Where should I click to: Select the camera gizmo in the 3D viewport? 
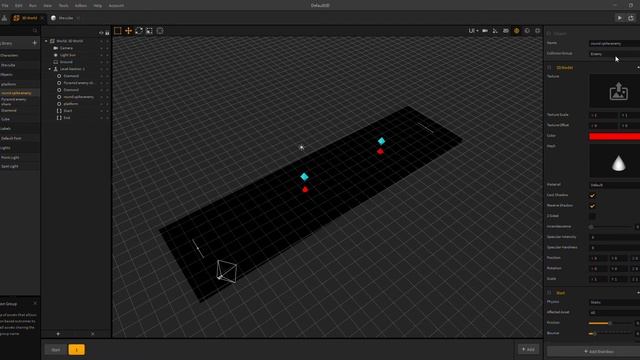tap(226, 271)
